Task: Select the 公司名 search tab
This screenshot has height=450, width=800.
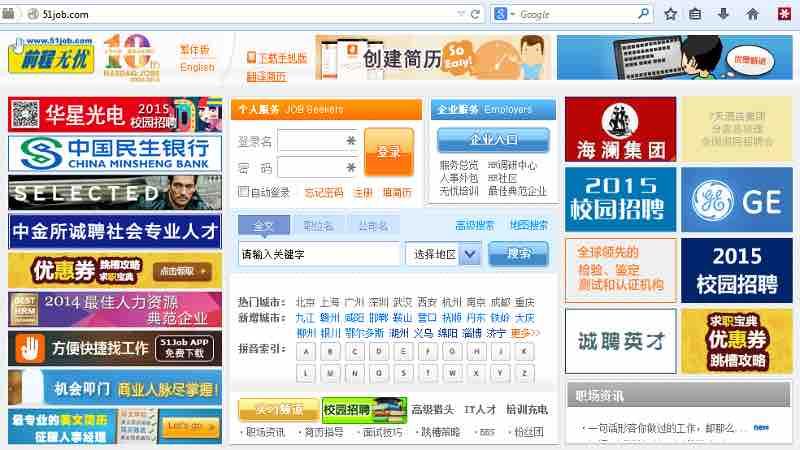Action: [x=373, y=226]
